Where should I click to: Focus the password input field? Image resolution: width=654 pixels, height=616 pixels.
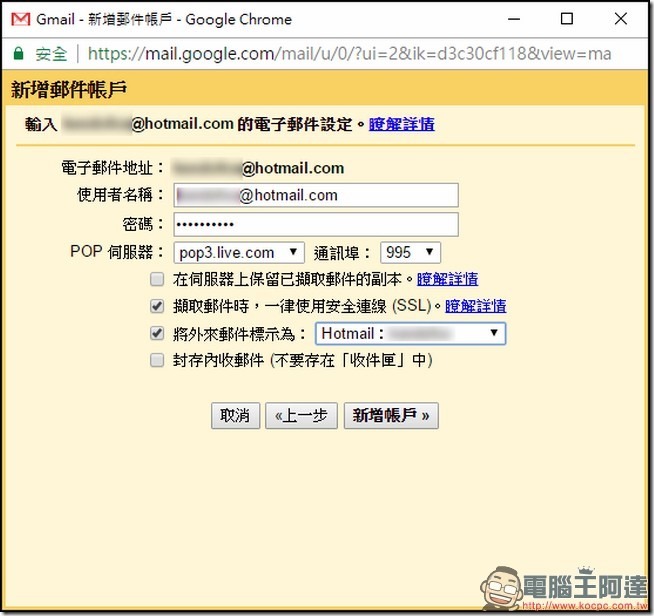(x=315, y=224)
